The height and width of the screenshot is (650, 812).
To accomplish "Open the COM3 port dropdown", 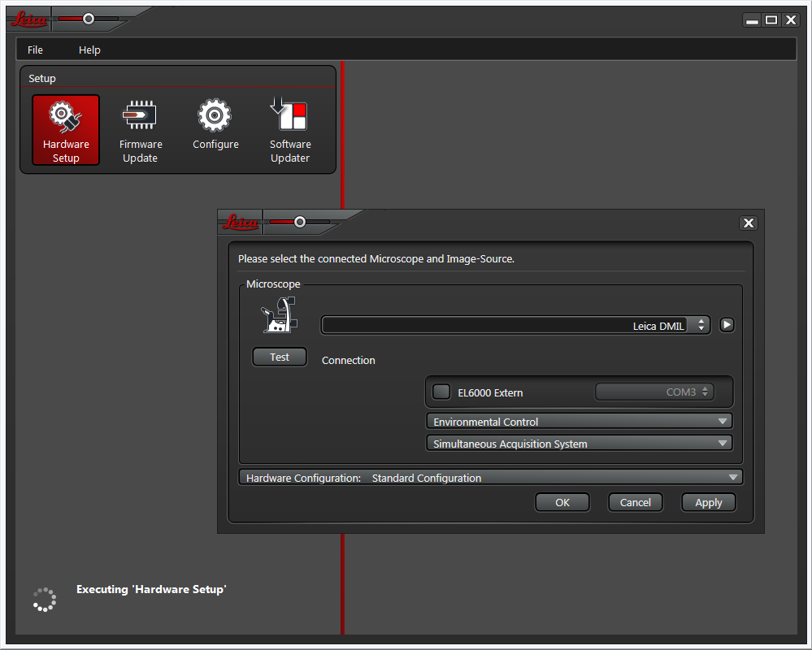I will [x=654, y=392].
